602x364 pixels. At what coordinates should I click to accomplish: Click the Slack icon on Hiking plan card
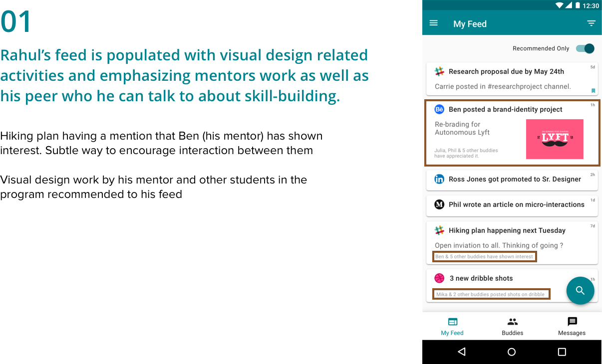coord(439,230)
